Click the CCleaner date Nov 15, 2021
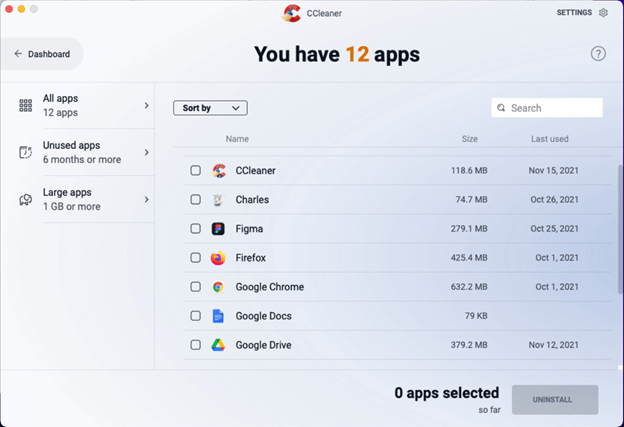 [x=554, y=170]
